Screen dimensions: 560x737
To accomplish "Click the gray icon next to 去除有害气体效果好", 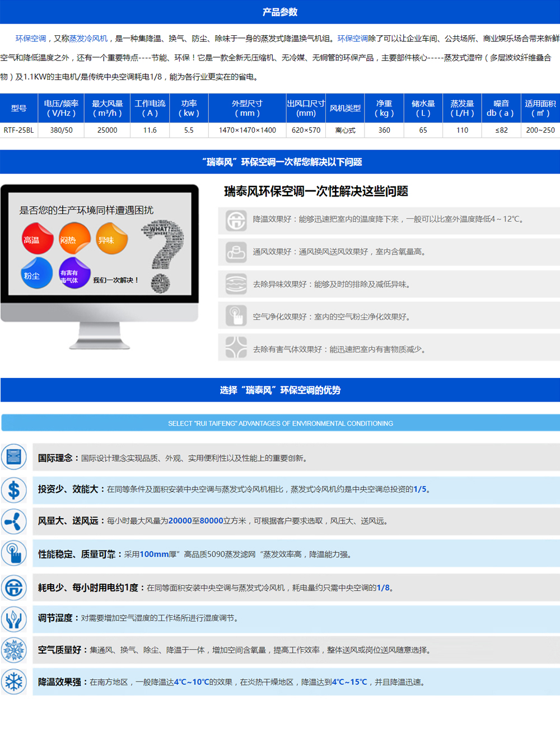I will click(x=236, y=348).
